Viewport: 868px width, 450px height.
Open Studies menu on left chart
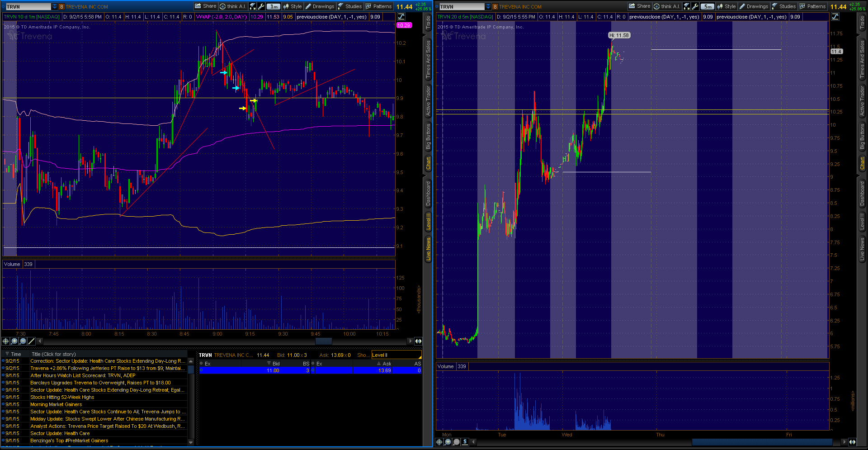(x=350, y=6)
